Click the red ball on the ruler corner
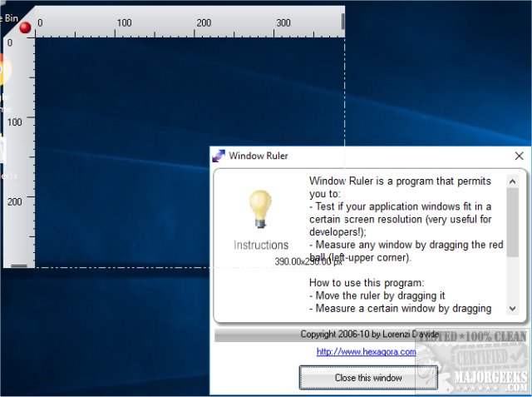Screen dimensions: 532x397 tap(25, 27)
